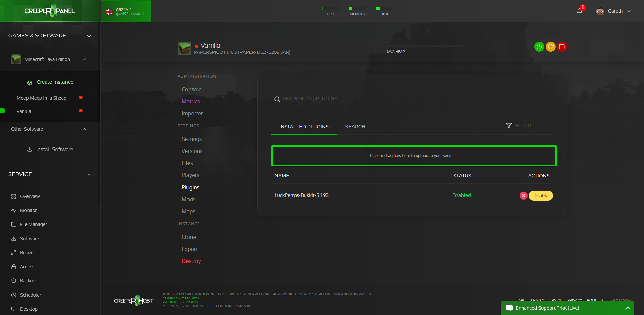Click the search magnifier icon for plugins
The height and width of the screenshot is (315, 644).
click(277, 99)
